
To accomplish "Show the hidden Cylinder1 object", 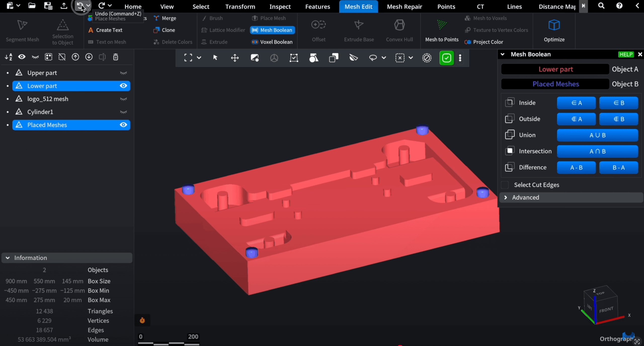I will pos(123,112).
